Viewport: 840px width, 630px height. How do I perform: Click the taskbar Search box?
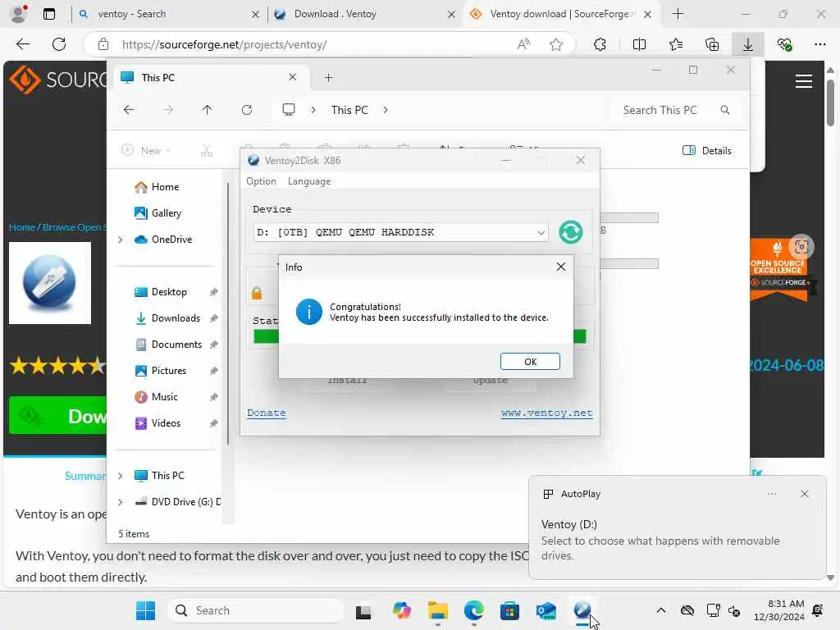pyautogui.click(x=256, y=610)
